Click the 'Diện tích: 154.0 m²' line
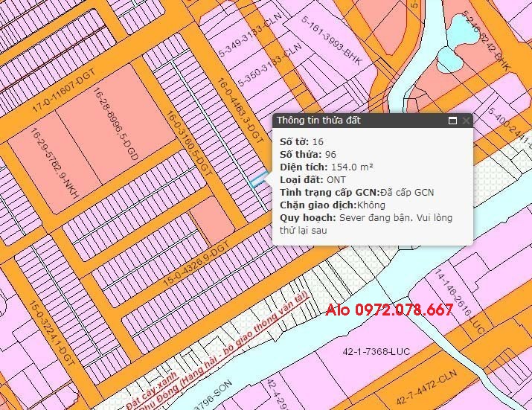Screen dimensions: 532x410 pyautogui.click(x=327, y=167)
